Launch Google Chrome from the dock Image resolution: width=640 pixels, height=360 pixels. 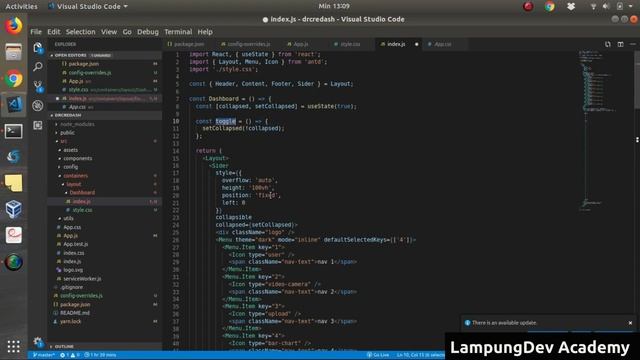(x=13, y=79)
